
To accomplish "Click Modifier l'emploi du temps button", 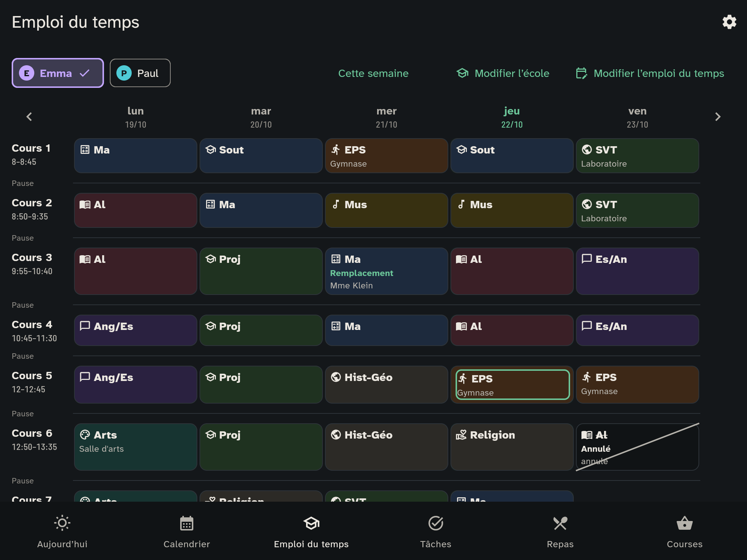I will [650, 73].
